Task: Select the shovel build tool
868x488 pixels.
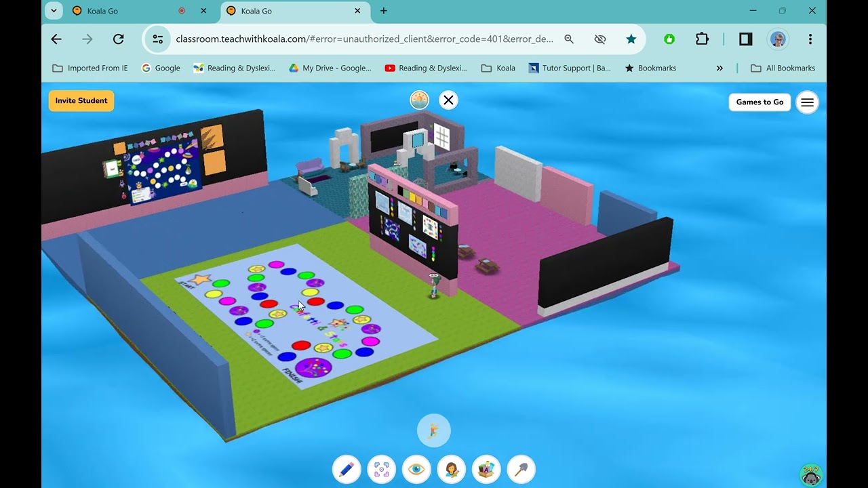Action: point(521,469)
